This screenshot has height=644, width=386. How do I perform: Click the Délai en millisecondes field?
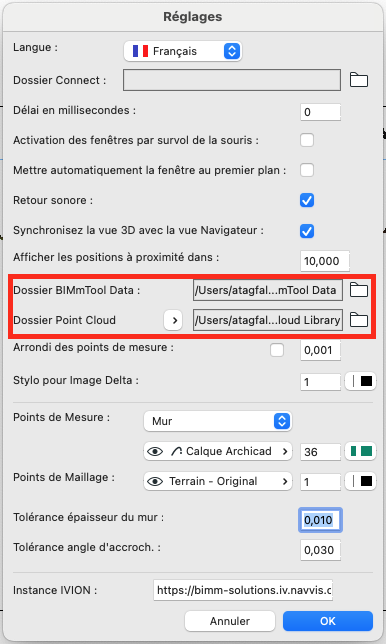[x=320, y=112]
